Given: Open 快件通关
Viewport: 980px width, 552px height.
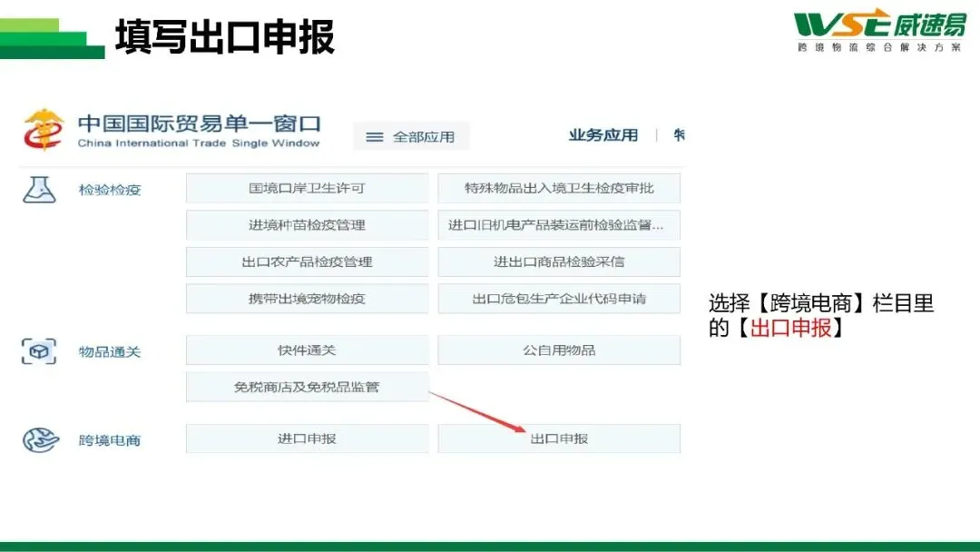Looking at the screenshot, I should (x=307, y=350).
